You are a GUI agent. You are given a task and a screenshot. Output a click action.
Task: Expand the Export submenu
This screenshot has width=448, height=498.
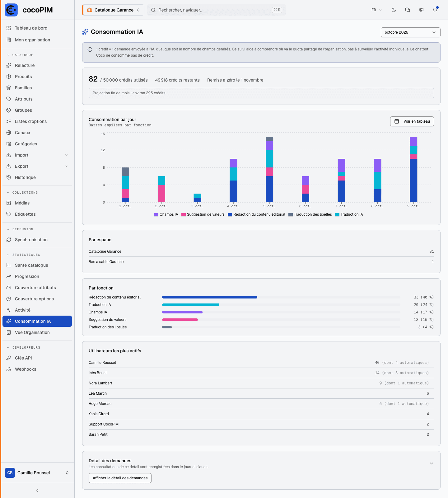point(66,166)
